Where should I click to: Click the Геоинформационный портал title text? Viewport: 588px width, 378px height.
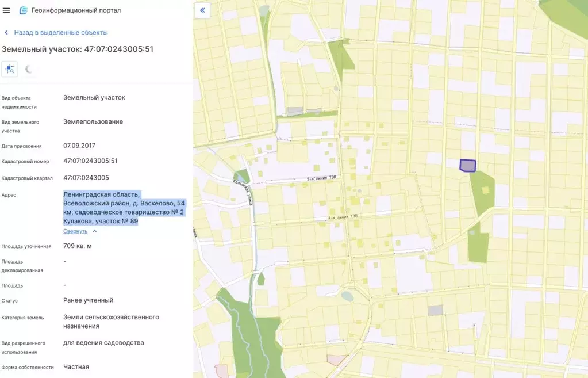[76, 10]
